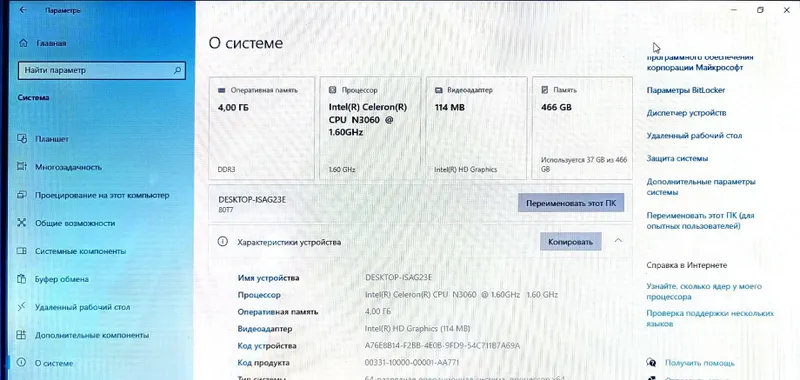Click the Процессор Intel Celeron card

point(370,128)
